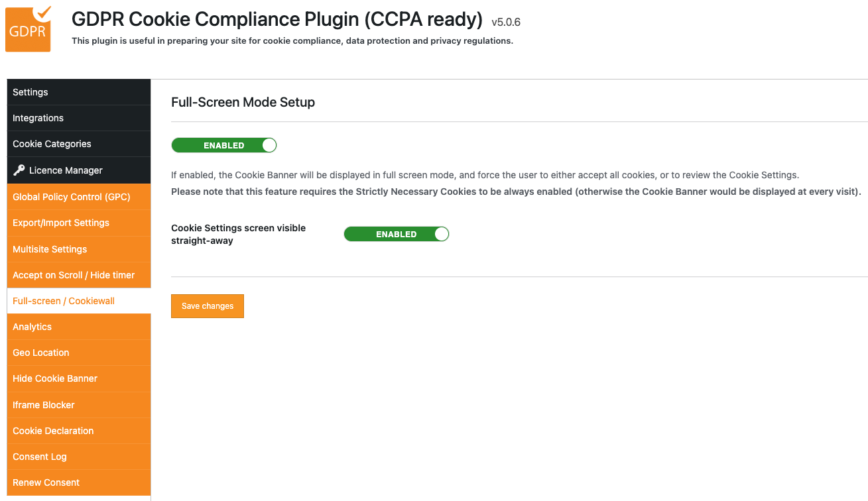Screen dimensions: 868x501
Task: Click the Save changes button
Action: pos(208,306)
